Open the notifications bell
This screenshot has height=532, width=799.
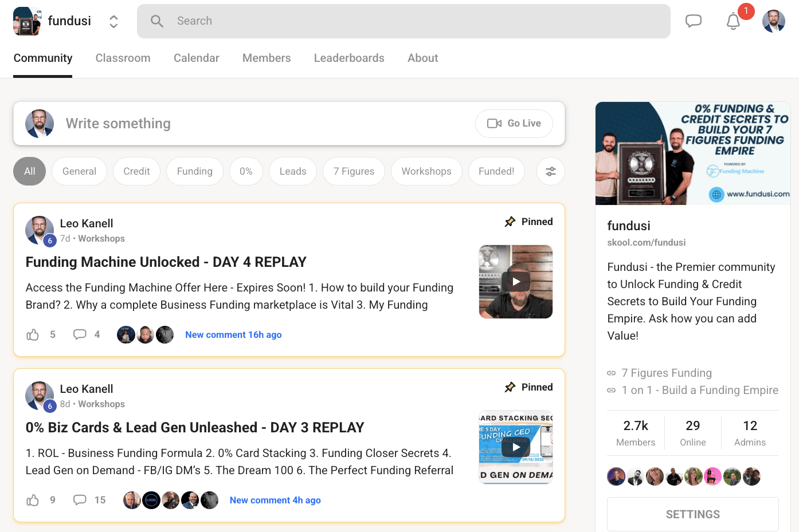coord(733,21)
